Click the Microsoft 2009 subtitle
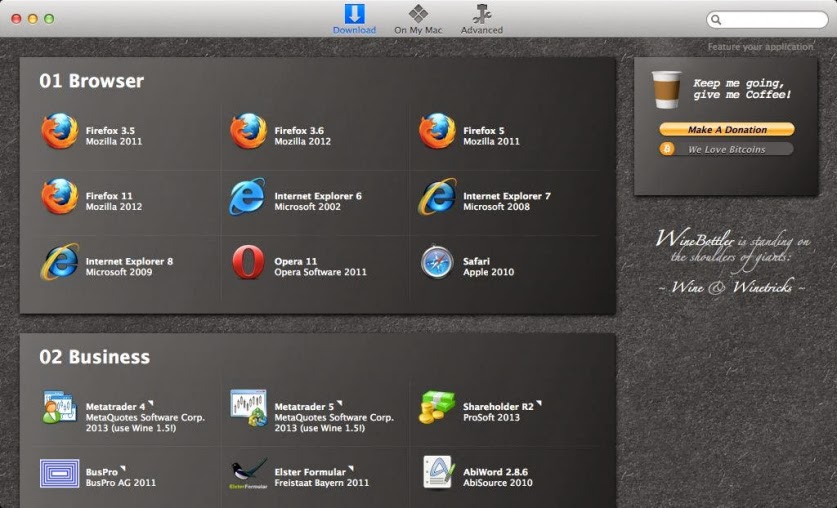 pos(119,272)
